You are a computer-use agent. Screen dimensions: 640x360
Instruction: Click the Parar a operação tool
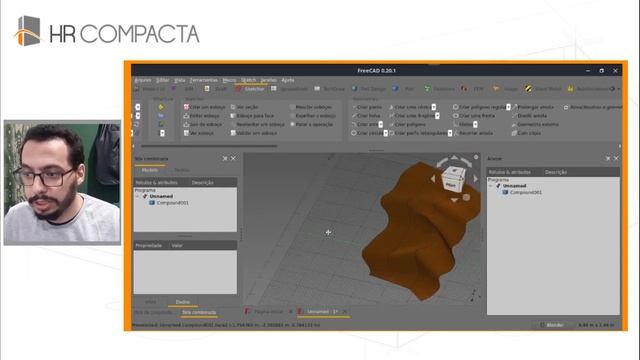click(x=311, y=124)
